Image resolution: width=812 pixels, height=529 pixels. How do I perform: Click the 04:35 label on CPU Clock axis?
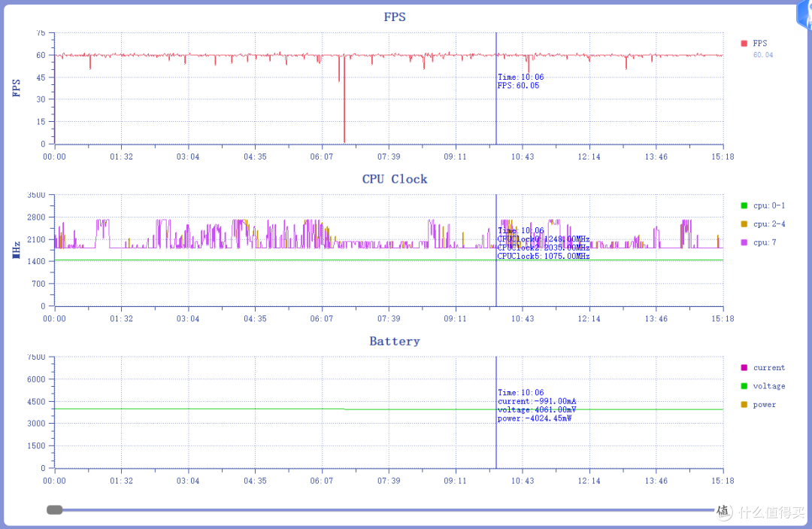pos(255,318)
